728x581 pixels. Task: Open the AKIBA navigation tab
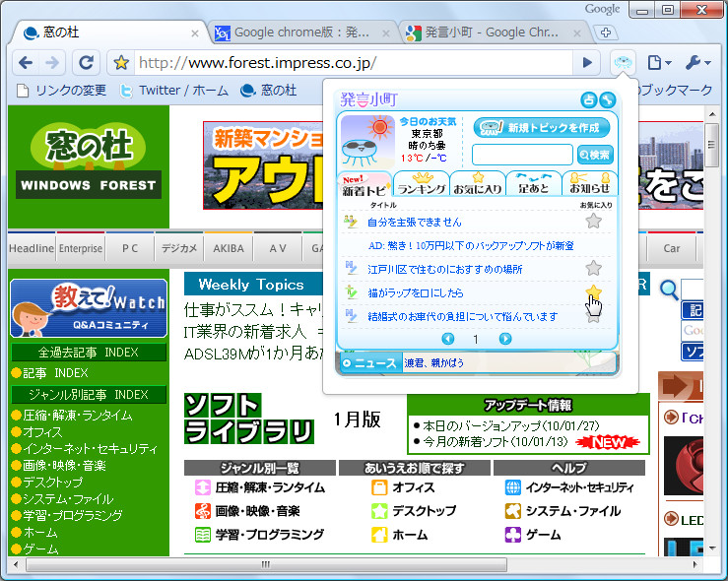(x=229, y=249)
